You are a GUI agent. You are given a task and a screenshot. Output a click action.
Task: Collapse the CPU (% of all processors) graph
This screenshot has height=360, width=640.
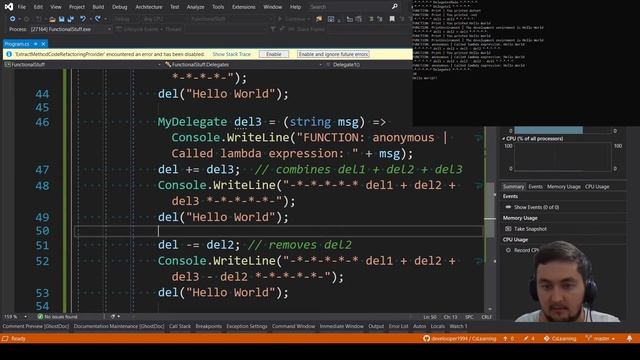pos(503,139)
